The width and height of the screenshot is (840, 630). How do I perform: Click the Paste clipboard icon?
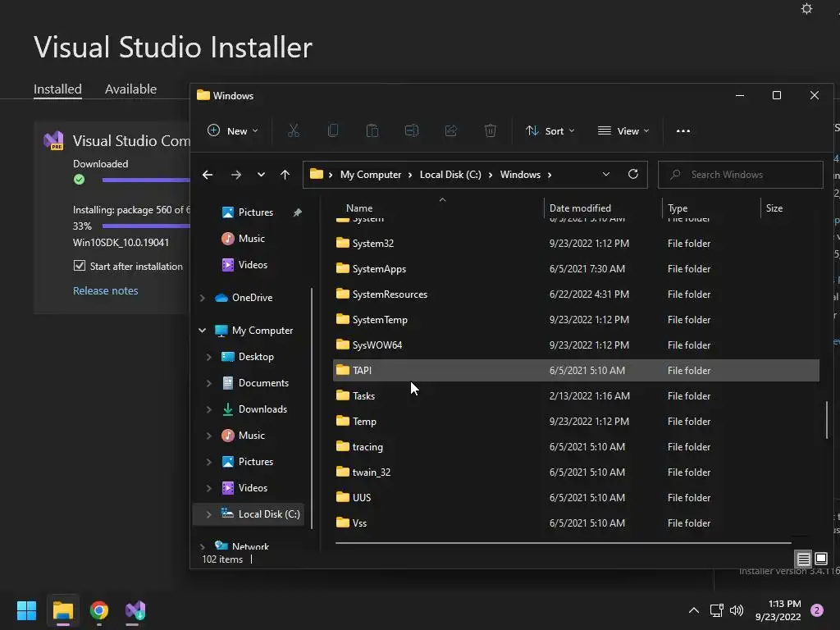click(372, 130)
